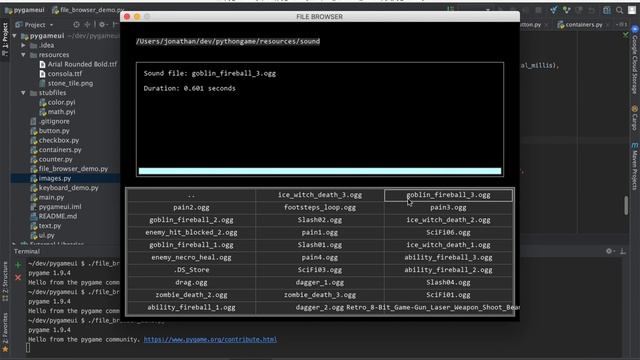Image resolution: width=640 pixels, height=360 pixels.
Task: Select footsteps_loop.ogg in the File Browser
Action: point(320,207)
